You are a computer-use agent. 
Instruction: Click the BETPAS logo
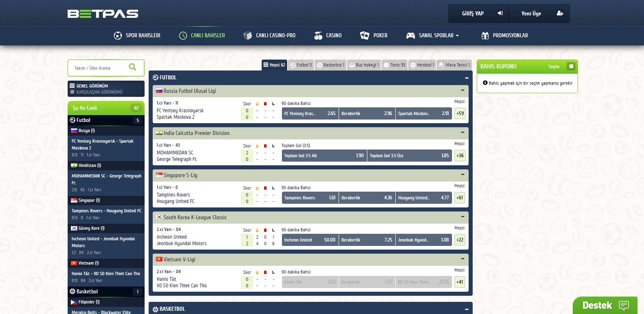(x=103, y=14)
